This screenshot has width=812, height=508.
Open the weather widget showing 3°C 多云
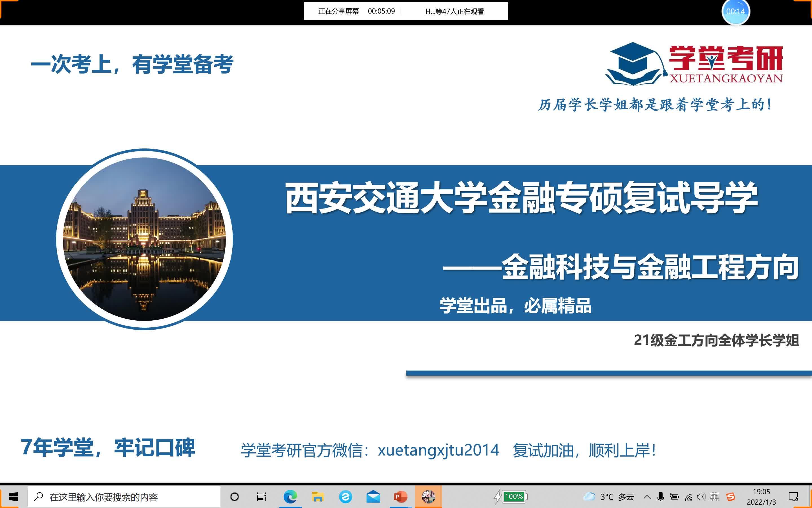click(x=609, y=497)
